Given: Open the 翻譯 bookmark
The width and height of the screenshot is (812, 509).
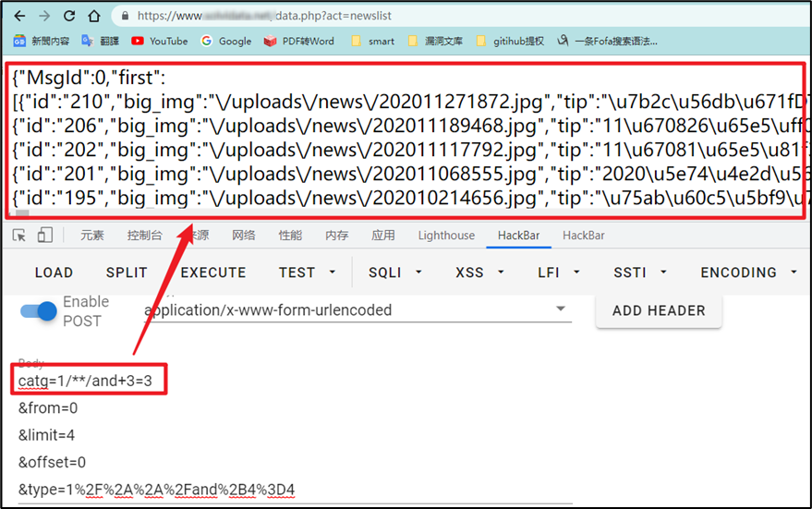Looking at the screenshot, I should point(101,41).
